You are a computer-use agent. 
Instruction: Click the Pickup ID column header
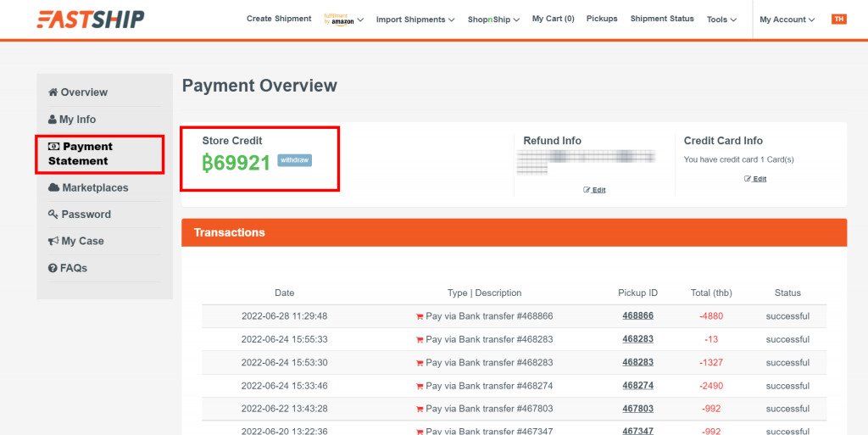[x=637, y=293]
